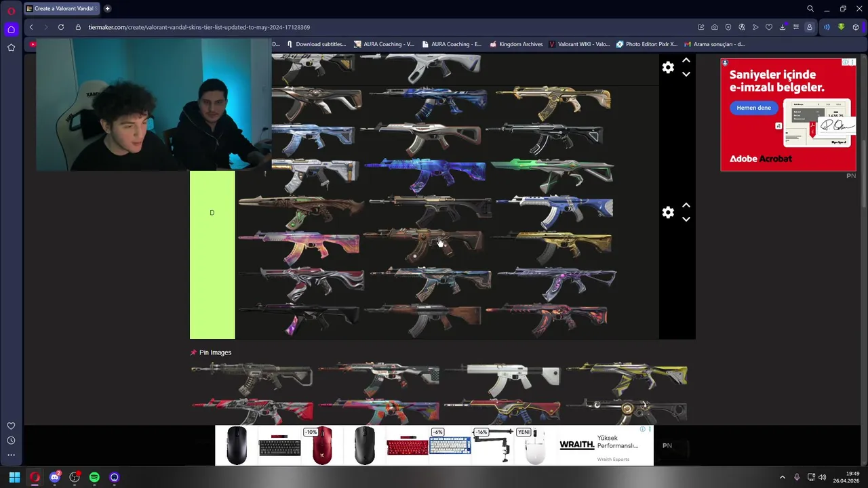
Task: Open Discord from the taskbar
Action: pos(54,477)
